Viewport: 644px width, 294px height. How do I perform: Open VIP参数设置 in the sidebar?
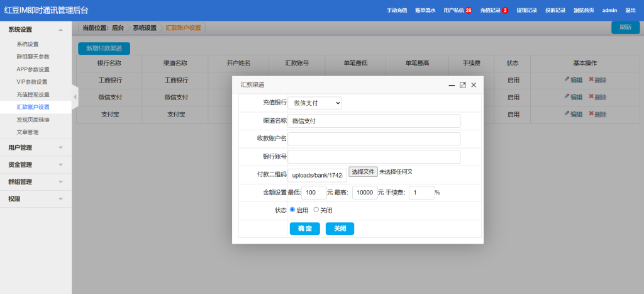[32, 82]
